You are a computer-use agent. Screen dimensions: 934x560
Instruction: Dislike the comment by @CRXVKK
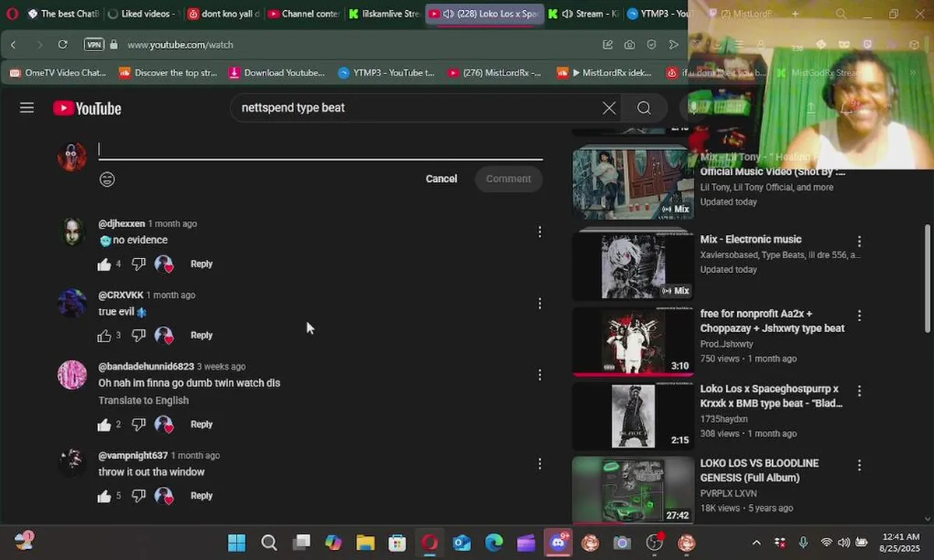coord(139,336)
